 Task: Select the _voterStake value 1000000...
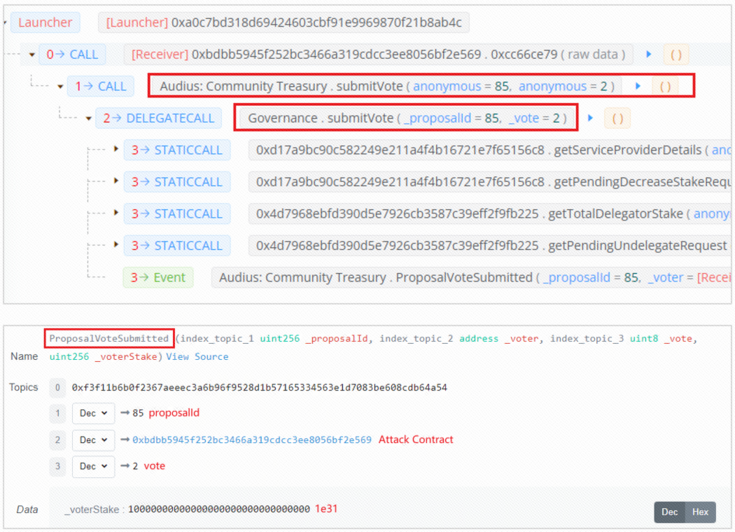coord(219,509)
